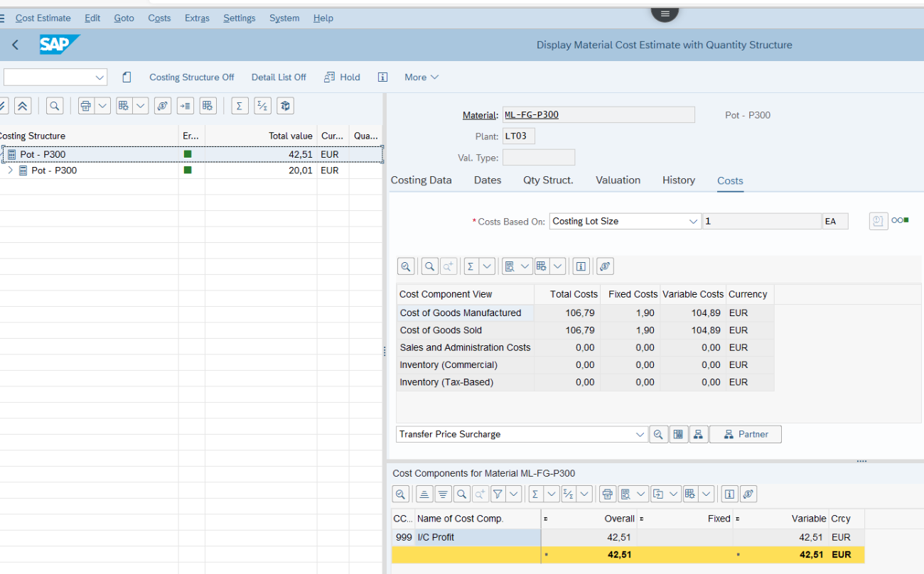Screen dimensions: 924x574
Task: Click the traffic-light status icon beside lot size
Action: coord(901,221)
